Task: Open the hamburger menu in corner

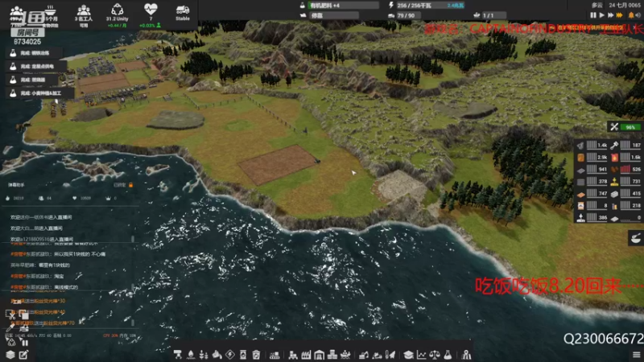Action: point(637,355)
